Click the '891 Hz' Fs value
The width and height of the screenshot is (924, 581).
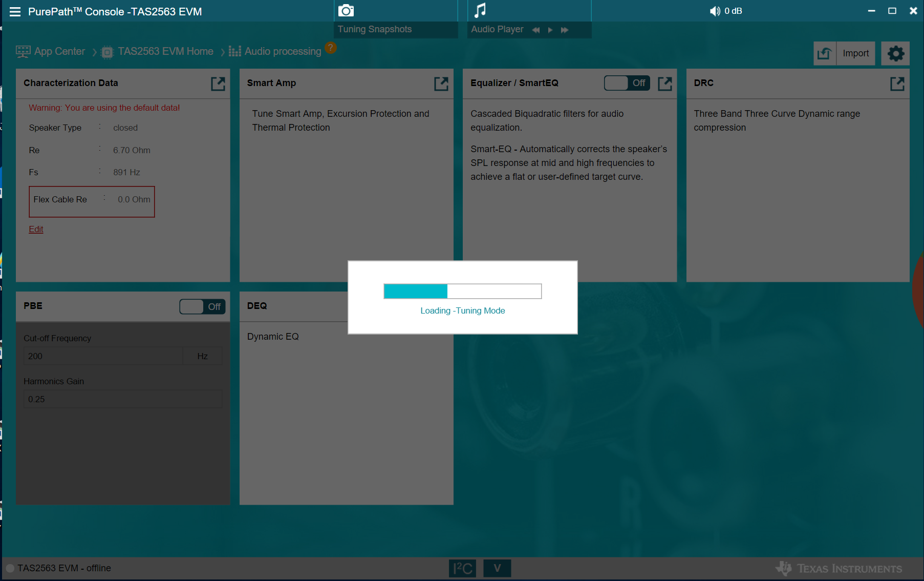point(126,172)
